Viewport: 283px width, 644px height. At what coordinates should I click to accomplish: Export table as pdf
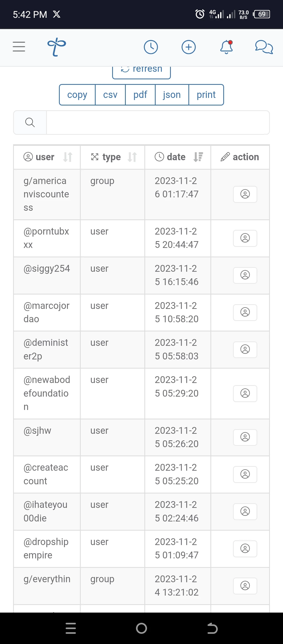click(140, 95)
